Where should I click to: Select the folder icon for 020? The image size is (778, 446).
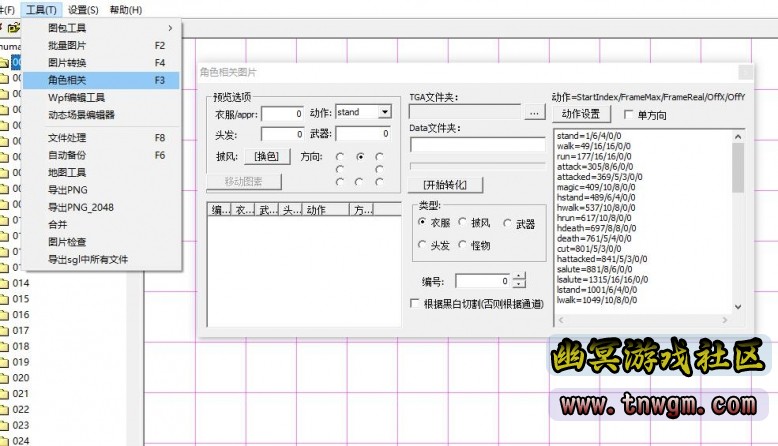4,378
